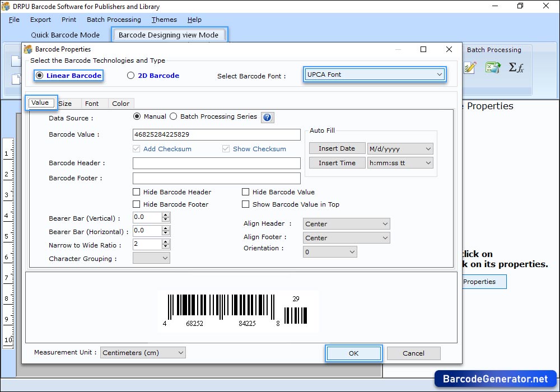The height and width of the screenshot is (392, 560).
Task: Click the blue help question mark icon
Action: coord(268,117)
